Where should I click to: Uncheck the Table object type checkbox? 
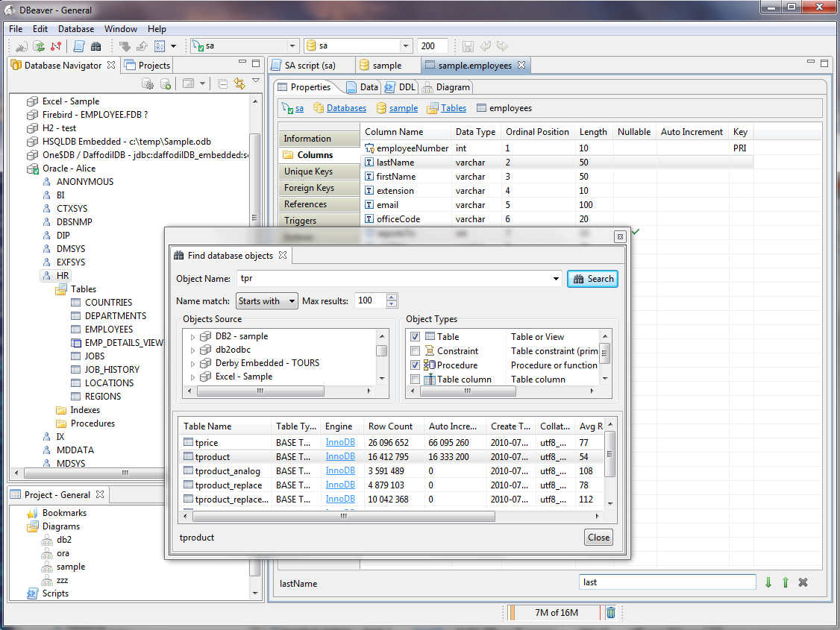416,337
